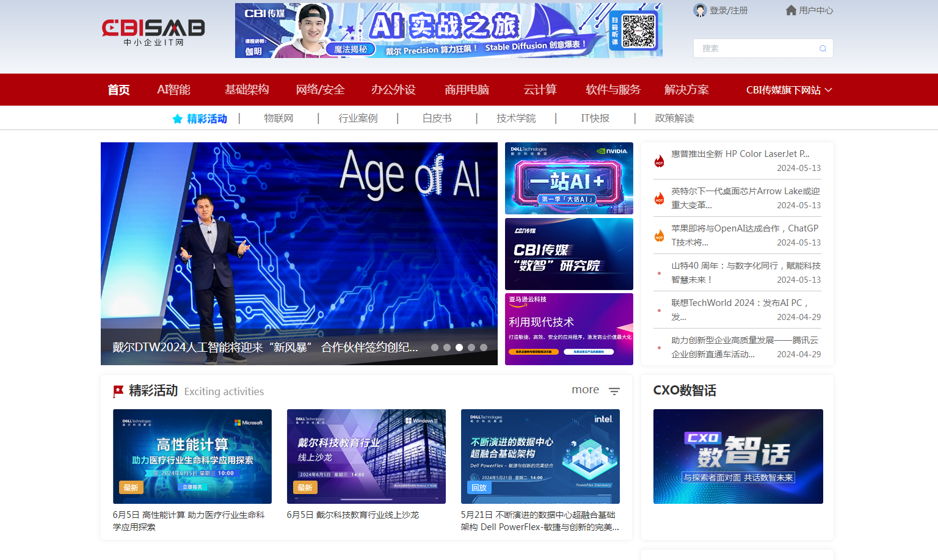Click 6月5日 戴尔科技教育行业线上沙龙 title
The height and width of the screenshot is (560, 938).
coord(353,515)
